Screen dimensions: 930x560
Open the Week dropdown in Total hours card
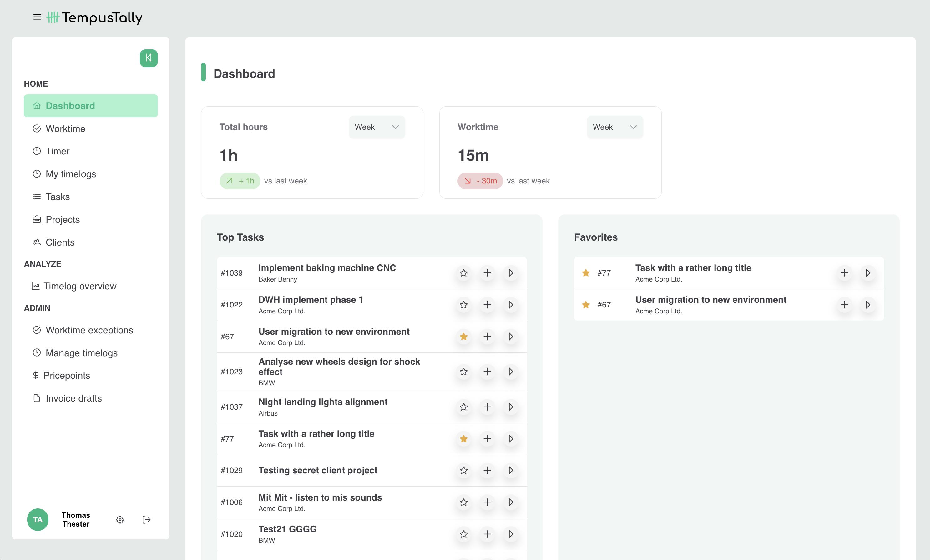(376, 127)
